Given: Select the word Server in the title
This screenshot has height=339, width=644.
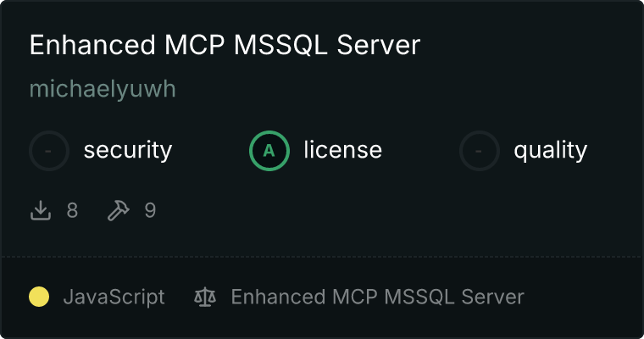Looking at the screenshot, I should (x=378, y=45).
